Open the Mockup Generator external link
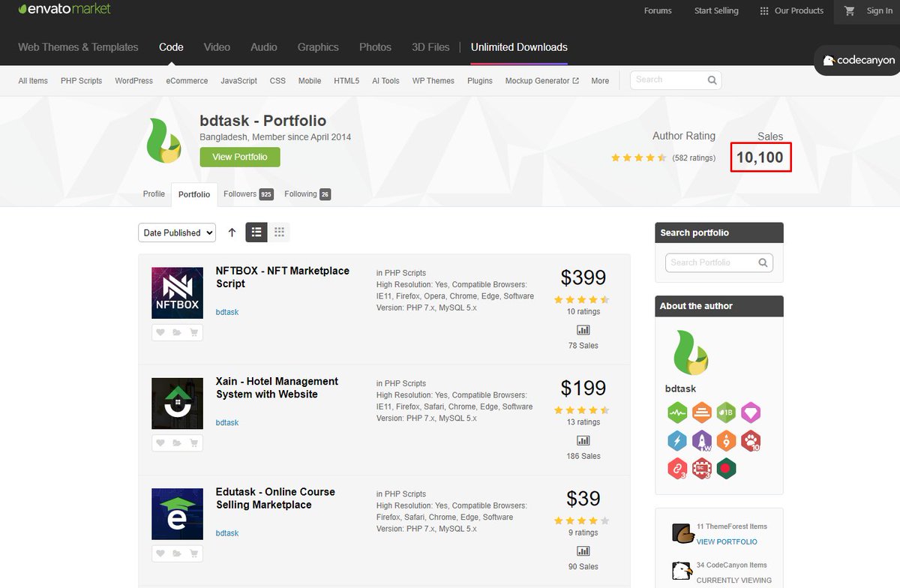This screenshot has height=588, width=900. tap(541, 80)
